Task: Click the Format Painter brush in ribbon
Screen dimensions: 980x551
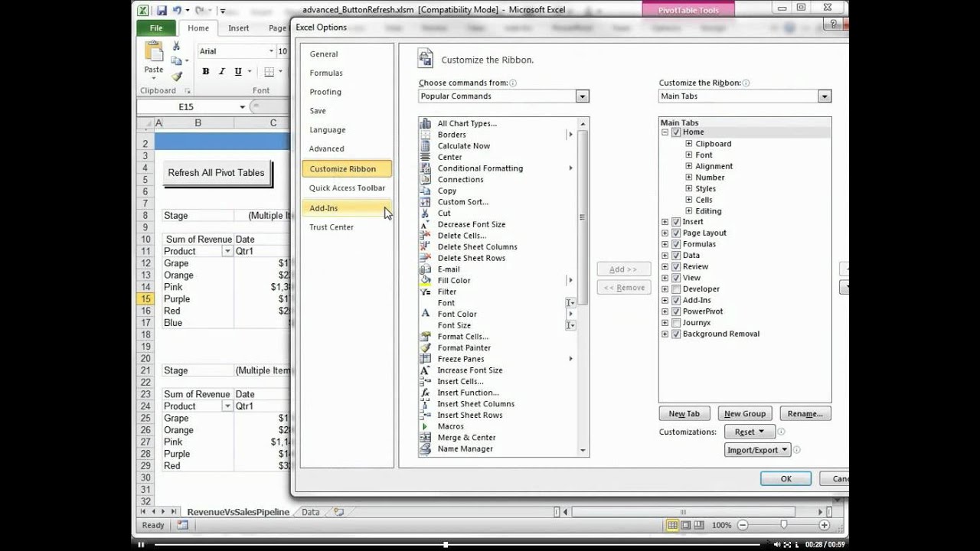Action: (176, 77)
